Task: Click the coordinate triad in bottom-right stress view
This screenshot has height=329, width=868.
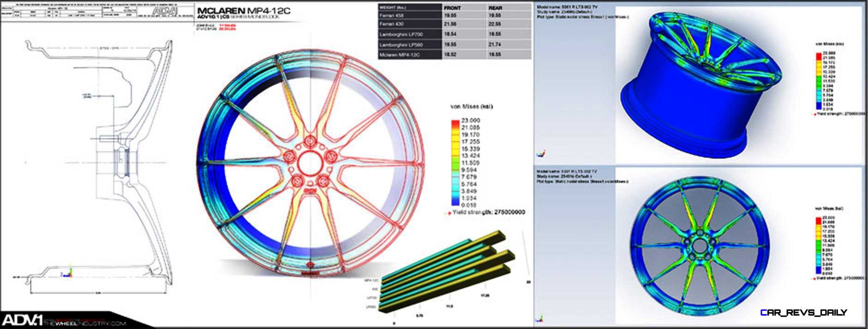Action: (540, 318)
